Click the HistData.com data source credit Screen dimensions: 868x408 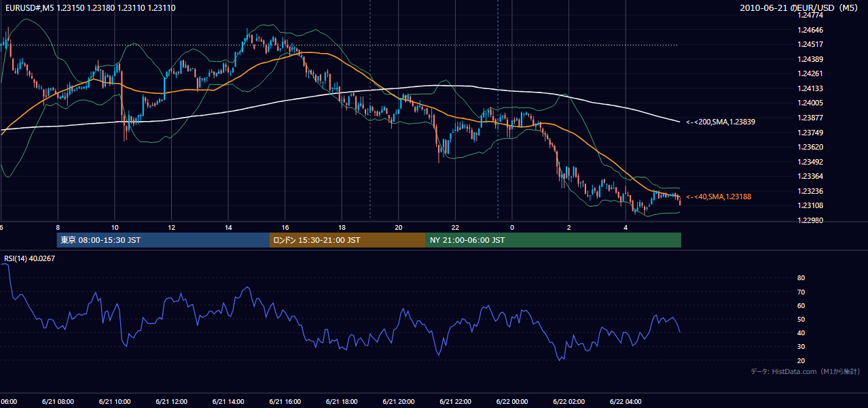(806, 371)
